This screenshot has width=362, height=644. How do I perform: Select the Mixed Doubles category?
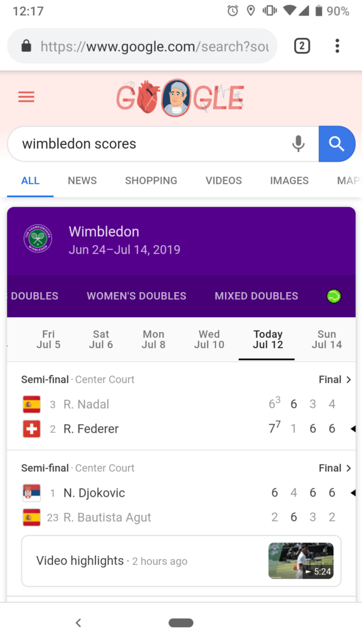256,296
